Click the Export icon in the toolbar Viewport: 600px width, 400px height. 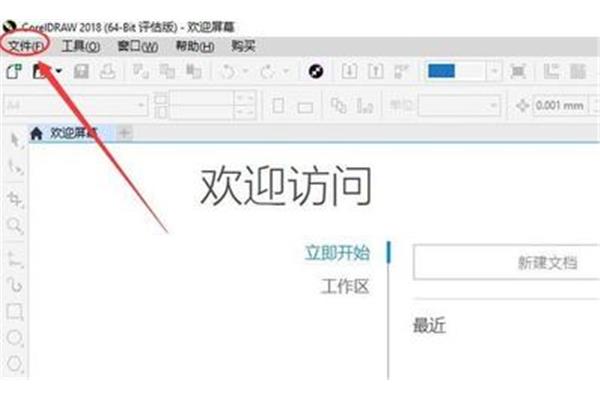coord(375,71)
